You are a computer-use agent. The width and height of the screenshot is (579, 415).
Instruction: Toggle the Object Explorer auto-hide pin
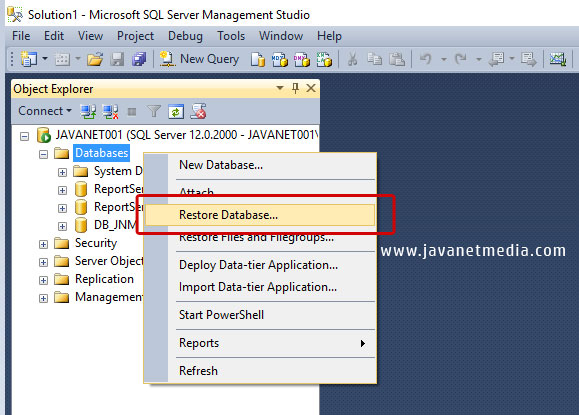click(295, 88)
